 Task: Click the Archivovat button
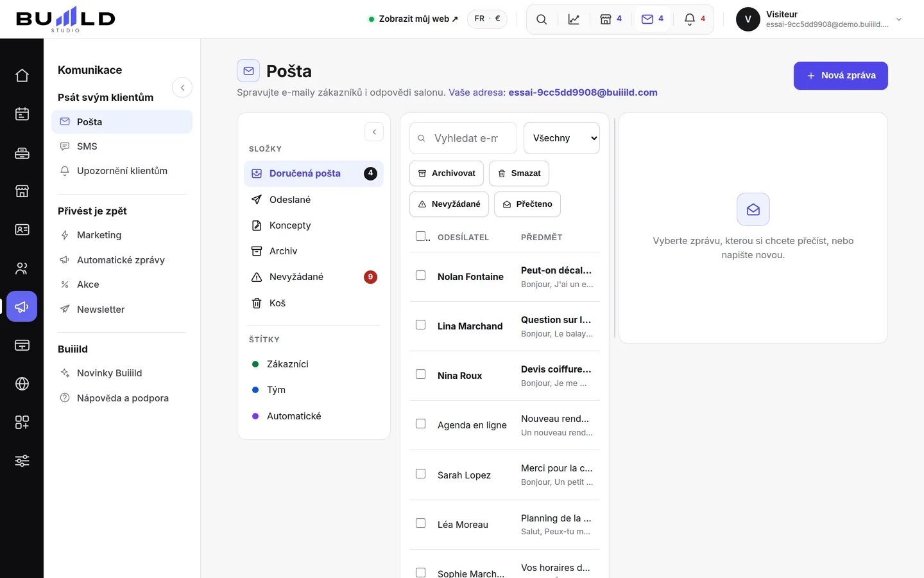point(447,173)
